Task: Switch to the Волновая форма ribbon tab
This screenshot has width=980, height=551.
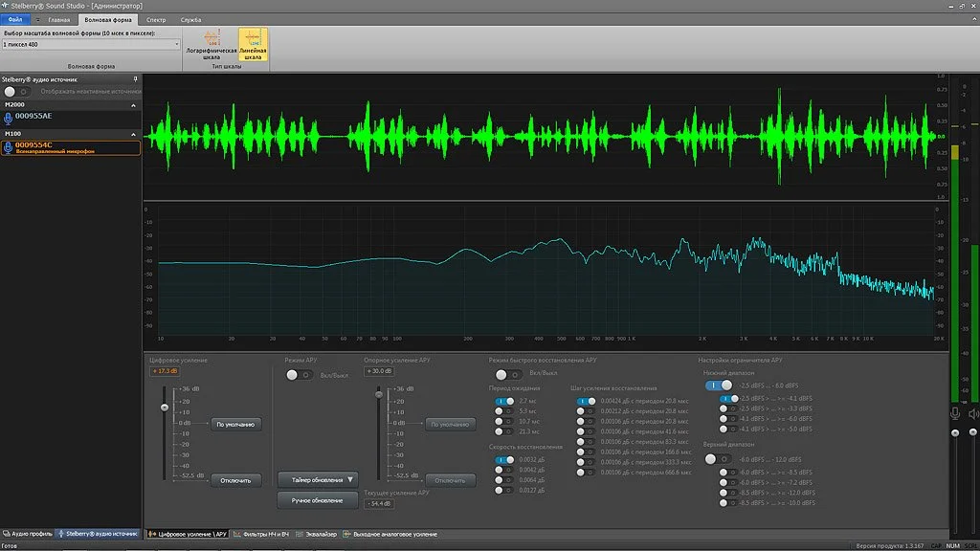Action: [x=108, y=20]
